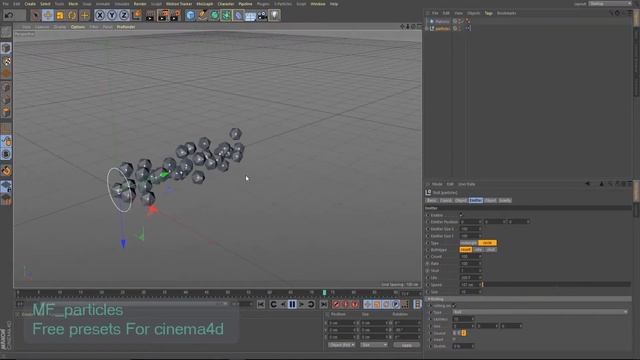Screen dimensions: 640x360
Task: Switch to the Emitter tab in Attributes
Action: [x=476, y=200]
